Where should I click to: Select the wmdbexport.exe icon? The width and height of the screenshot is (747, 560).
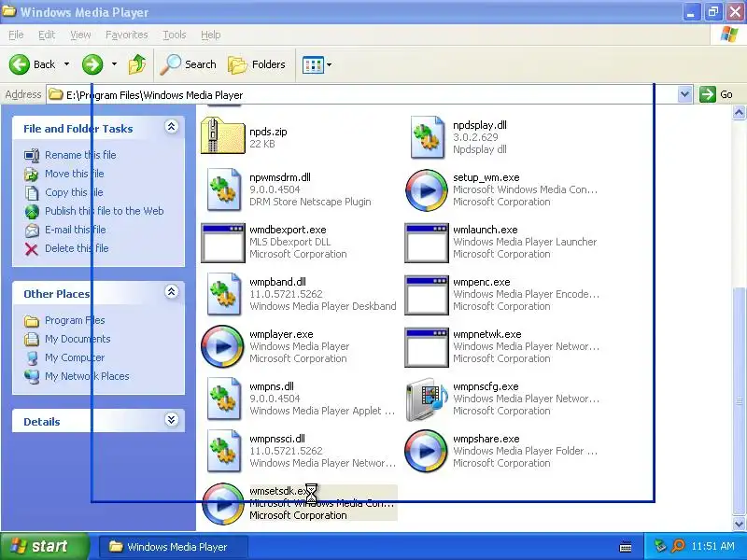click(x=223, y=243)
